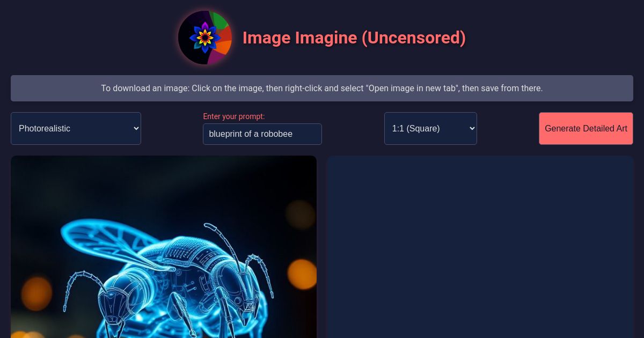
Task: Open the 1:1 (Square) aspect ratio dropdown
Action: [430, 128]
